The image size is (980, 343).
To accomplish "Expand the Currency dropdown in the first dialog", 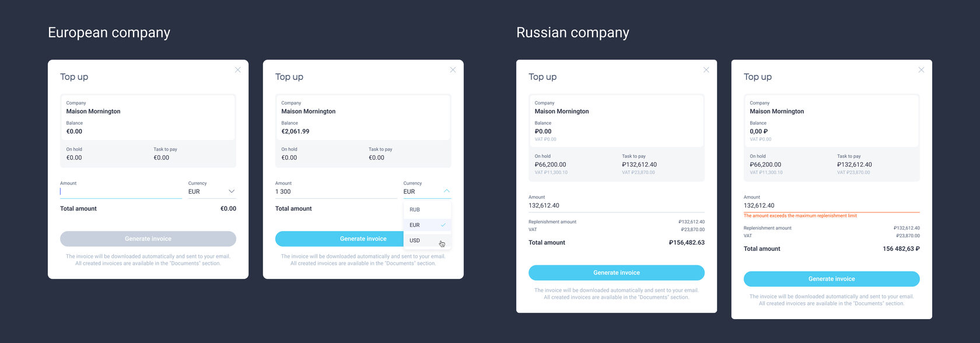I will tap(231, 191).
